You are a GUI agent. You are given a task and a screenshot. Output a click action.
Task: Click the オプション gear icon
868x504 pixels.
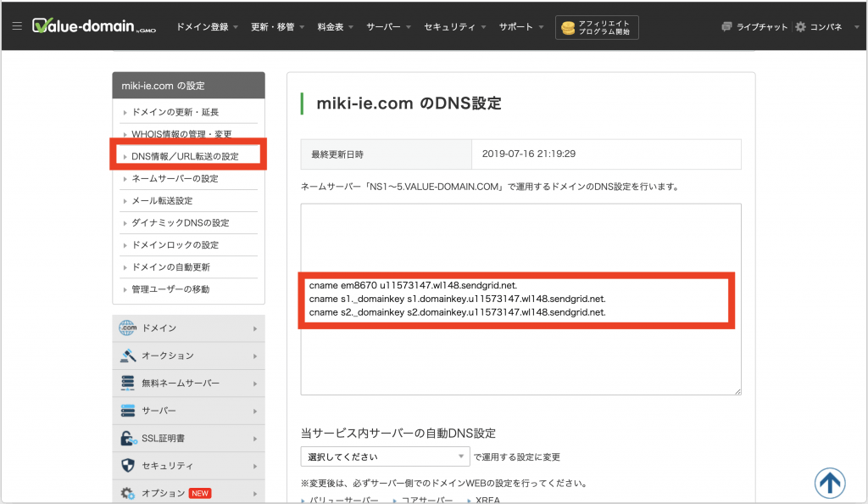pos(128,493)
